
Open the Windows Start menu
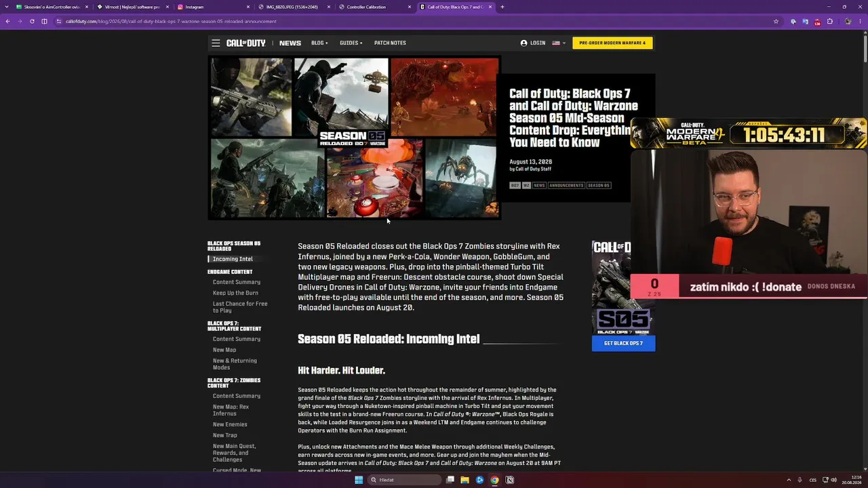click(359, 480)
